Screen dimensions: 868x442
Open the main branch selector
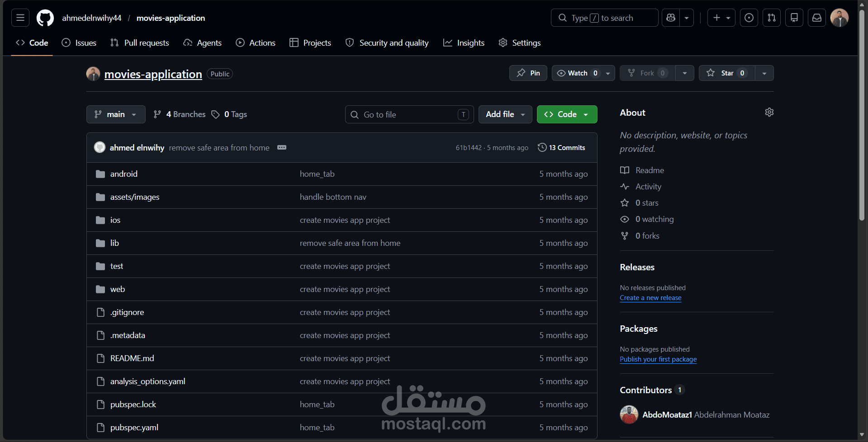pyautogui.click(x=116, y=114)
